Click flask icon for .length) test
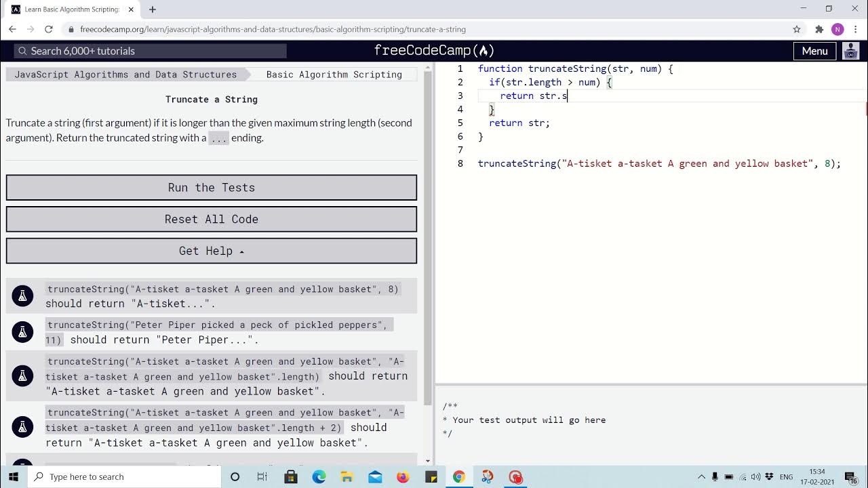 [x=22, y=376]
